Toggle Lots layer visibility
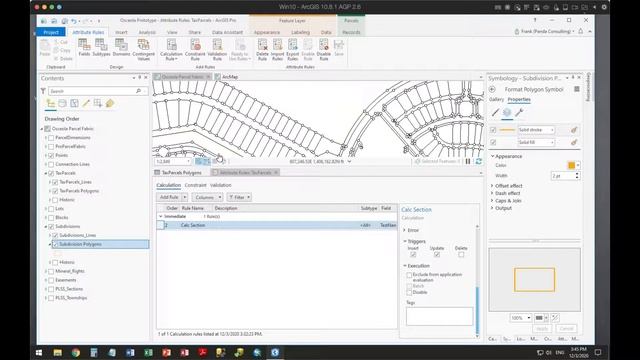The height and width of the screenshot is (360, 640). (x=51, y=209)
